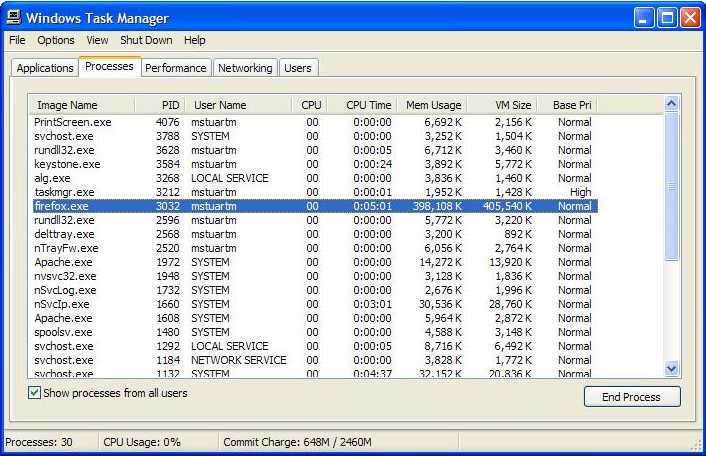Select the nvsvc32.exe process

click(315, 275)
